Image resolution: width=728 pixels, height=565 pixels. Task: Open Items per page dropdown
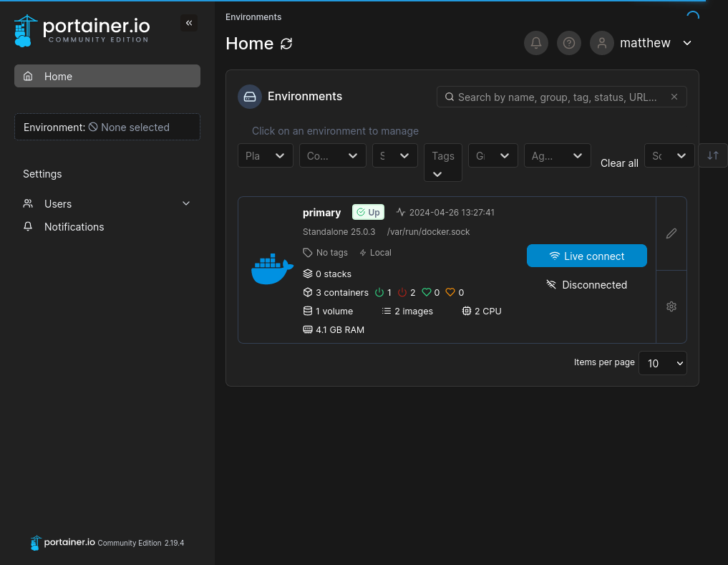click(662, 363)
